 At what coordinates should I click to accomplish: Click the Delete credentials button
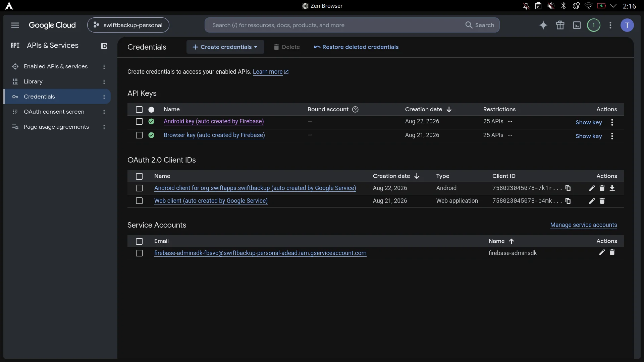tap(287, 47)
